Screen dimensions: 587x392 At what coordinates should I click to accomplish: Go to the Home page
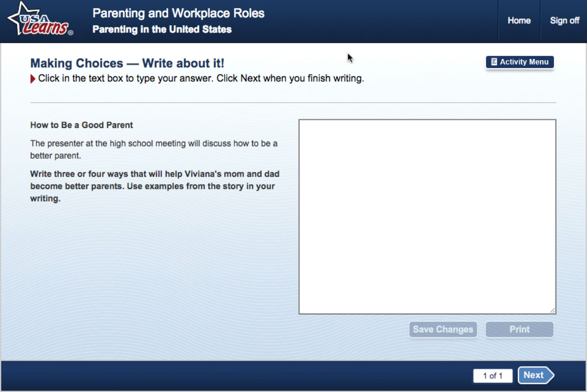point(519,20)
